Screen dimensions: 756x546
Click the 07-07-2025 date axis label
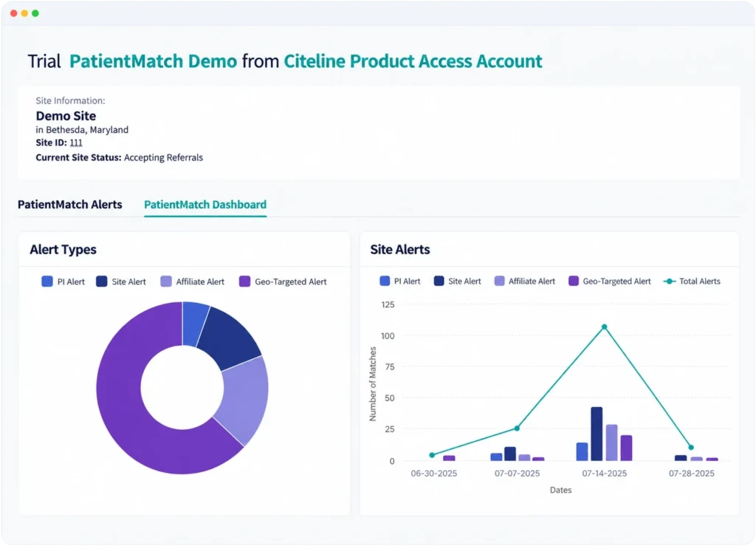pos(517,474)
